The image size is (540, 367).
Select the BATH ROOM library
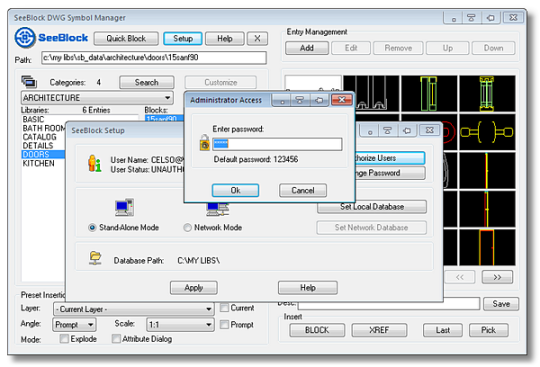44,128
